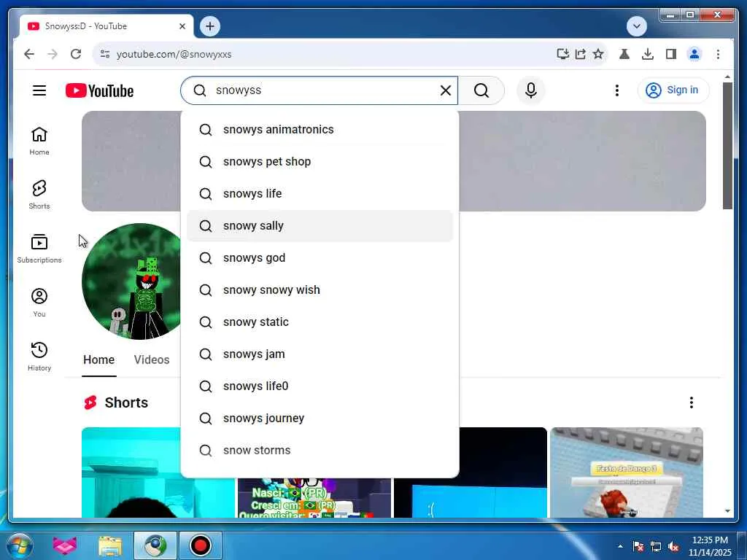Open the 'Nasci / Cresci em' Short thumbnail

click(314, 498)
